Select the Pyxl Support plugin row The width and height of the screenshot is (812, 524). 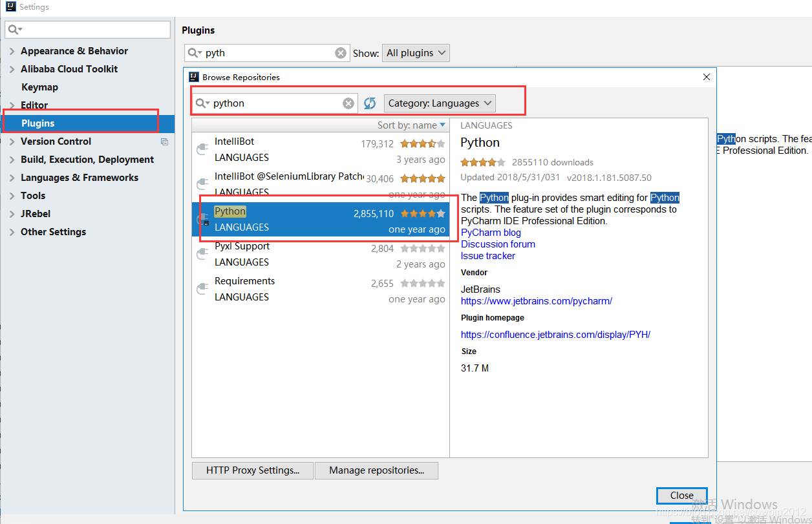coord(321,255)
